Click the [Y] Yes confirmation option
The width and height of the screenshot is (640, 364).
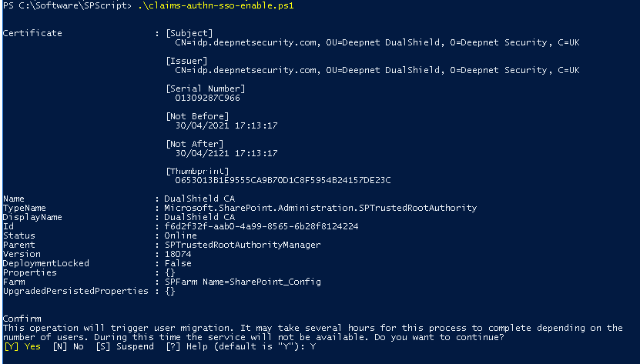coord(22,347)
